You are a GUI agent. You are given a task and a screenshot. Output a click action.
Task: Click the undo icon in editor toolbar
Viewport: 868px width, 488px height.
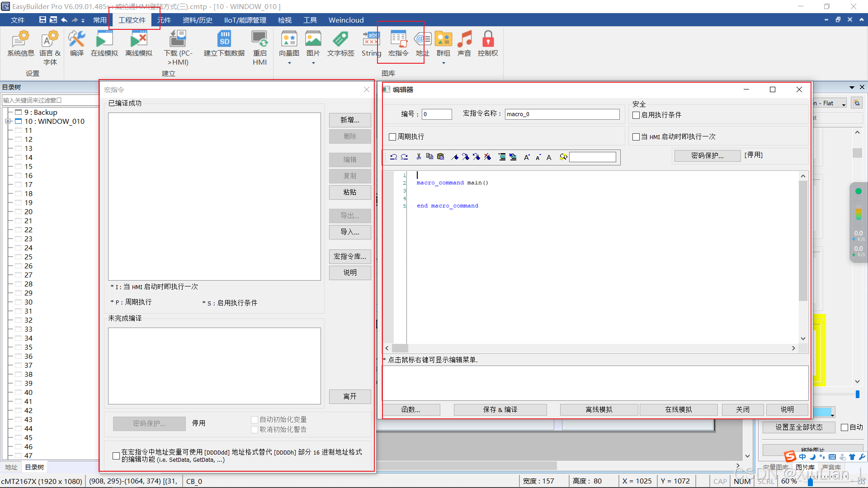[393, 157]
